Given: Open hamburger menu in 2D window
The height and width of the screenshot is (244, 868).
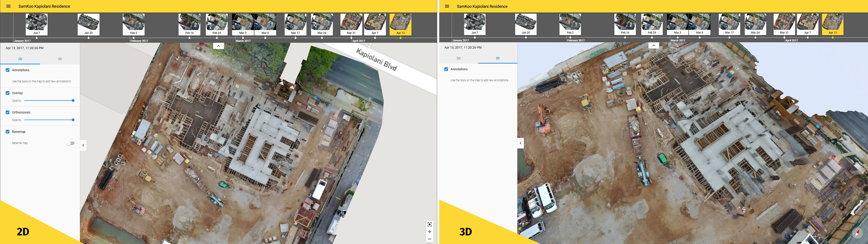Looking at the screenshot, I should tap(8, 6).
